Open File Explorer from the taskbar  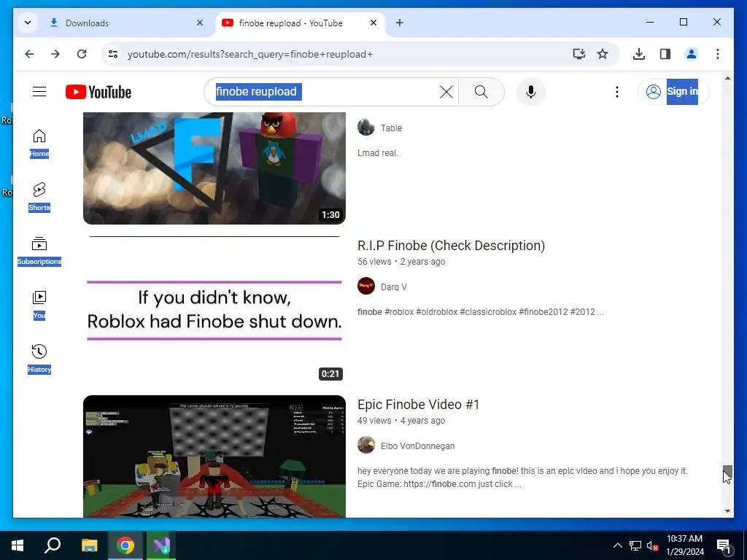click(89, 545)
